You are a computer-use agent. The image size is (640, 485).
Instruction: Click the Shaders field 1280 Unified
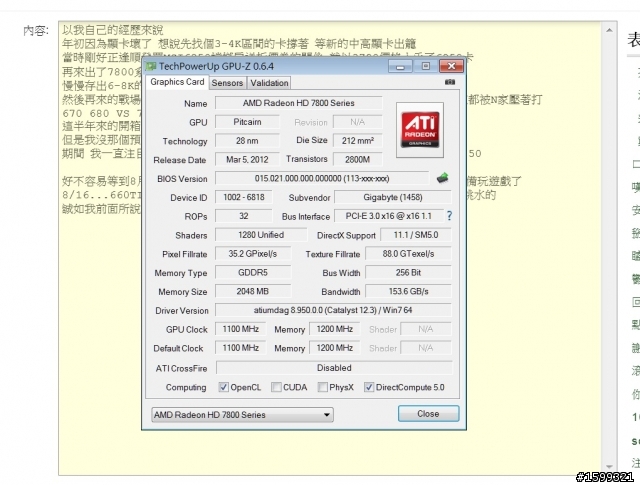(x=261, y=235)
